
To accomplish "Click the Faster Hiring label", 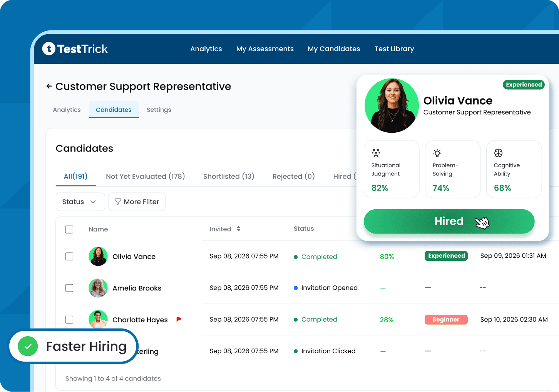I will click(x=86, y=346).
